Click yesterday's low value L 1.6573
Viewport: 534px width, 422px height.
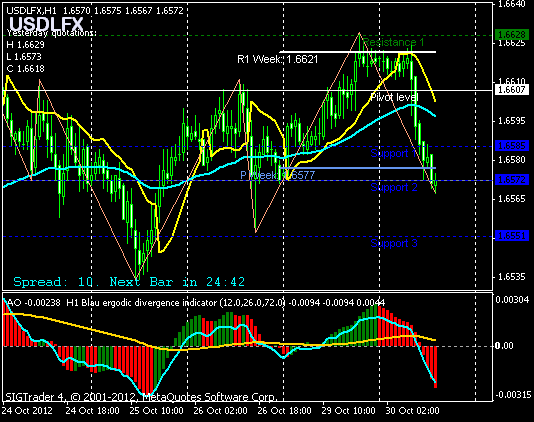pos(24,57)
